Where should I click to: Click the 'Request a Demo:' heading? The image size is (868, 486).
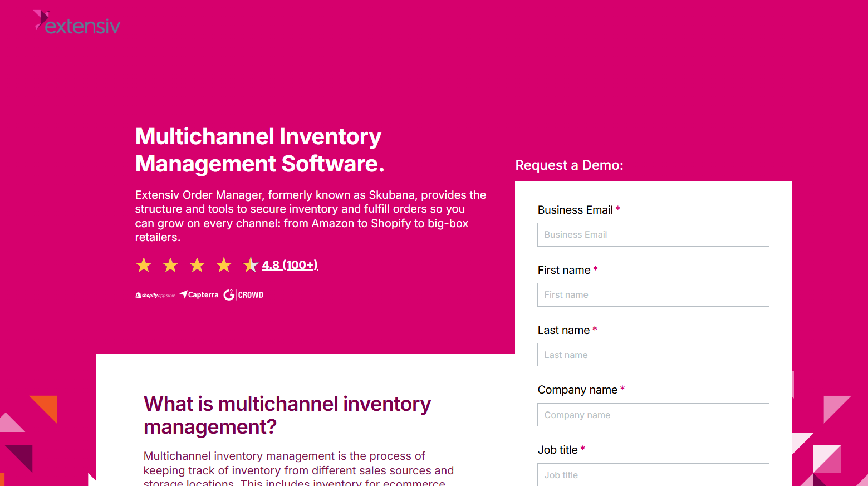click(x=569, y=165)
